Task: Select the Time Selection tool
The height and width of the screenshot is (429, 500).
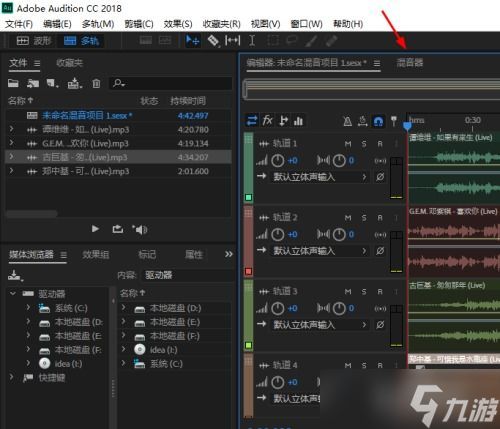Action: pos(252,41)
